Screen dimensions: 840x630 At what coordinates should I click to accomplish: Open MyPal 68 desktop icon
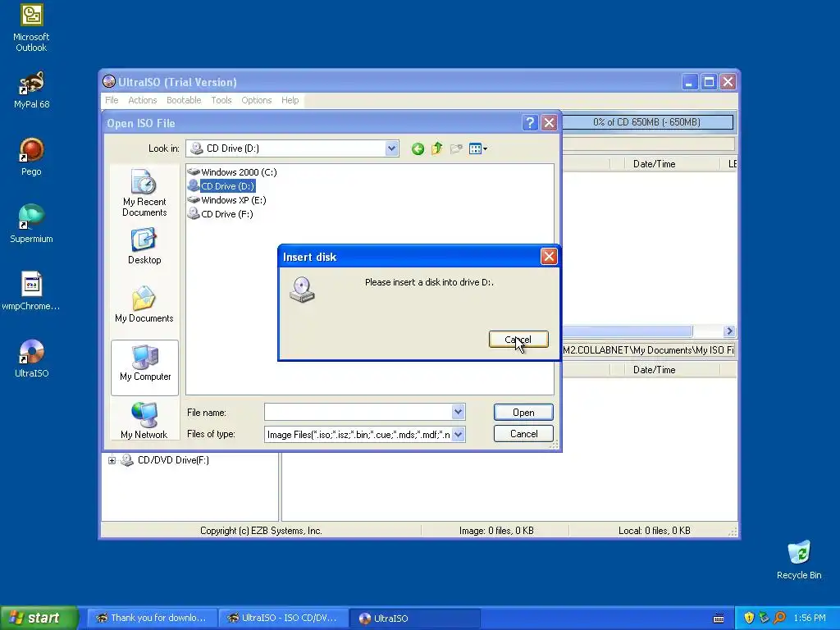[31, 90]
